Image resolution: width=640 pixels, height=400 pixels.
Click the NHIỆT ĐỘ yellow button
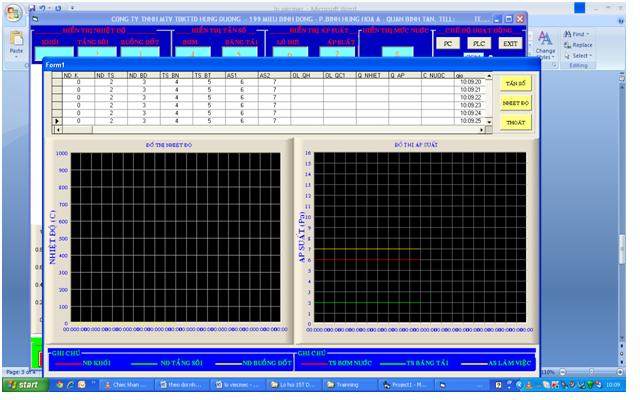click(x=515, y=102)
